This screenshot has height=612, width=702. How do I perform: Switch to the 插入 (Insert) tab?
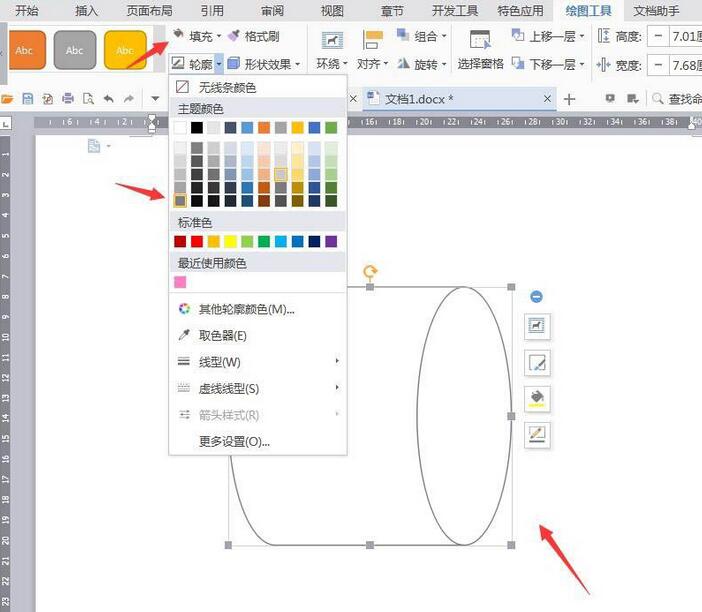pos(86,10)
